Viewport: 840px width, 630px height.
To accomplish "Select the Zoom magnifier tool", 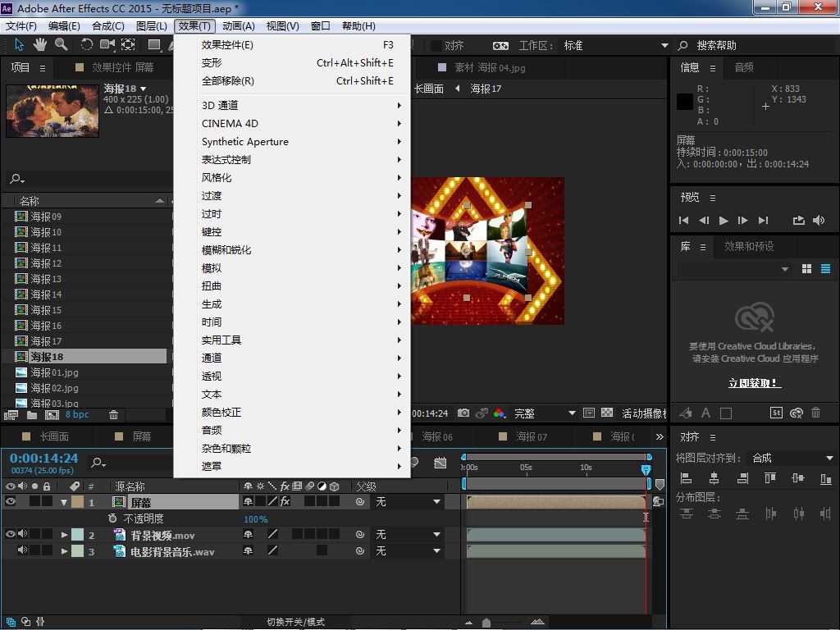I will [x=61, y=44].
